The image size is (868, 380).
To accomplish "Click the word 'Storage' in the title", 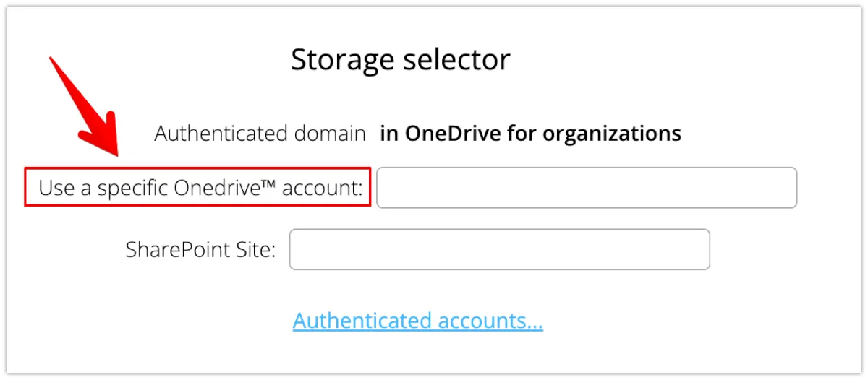I will 336,59.
